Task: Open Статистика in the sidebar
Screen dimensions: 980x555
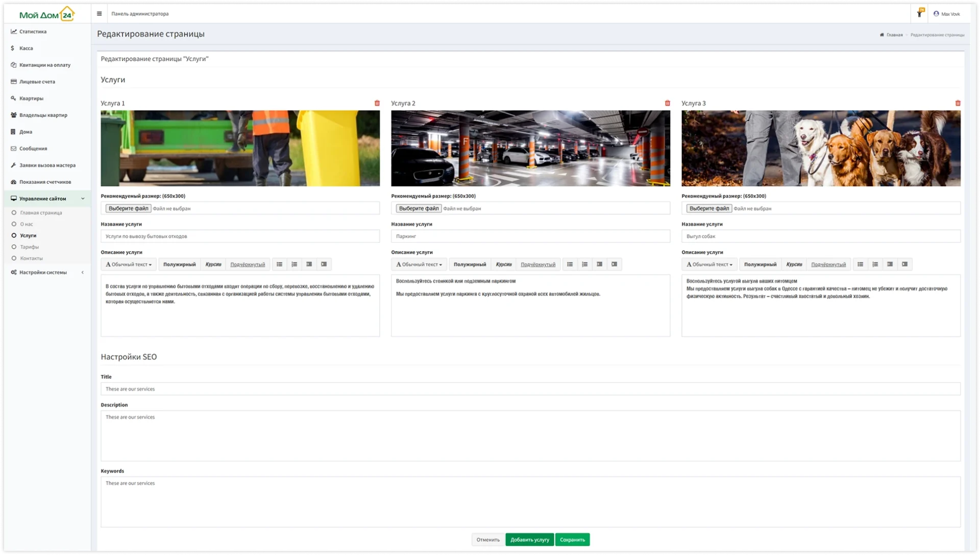Action: [47, 32]
